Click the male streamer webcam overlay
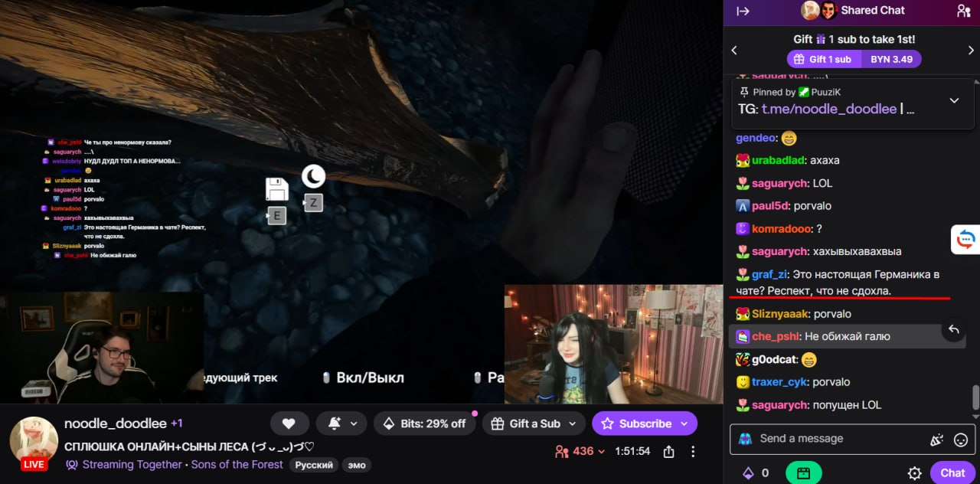The image size is (980, 484). pyautogui.click(x=102, y=347)
